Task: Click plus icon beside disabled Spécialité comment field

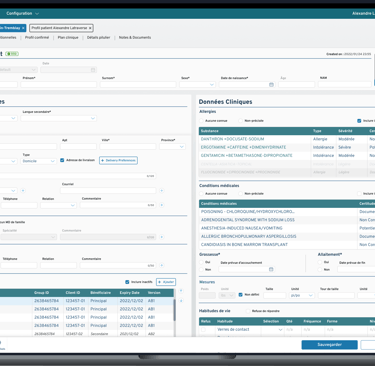Action: (x=162, y=237)
